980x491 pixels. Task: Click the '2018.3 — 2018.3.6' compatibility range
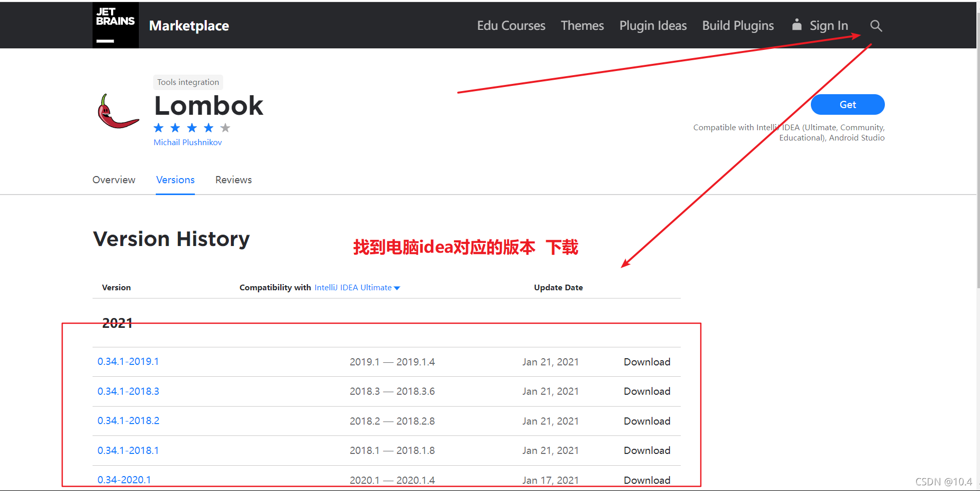tap(392, 391)
